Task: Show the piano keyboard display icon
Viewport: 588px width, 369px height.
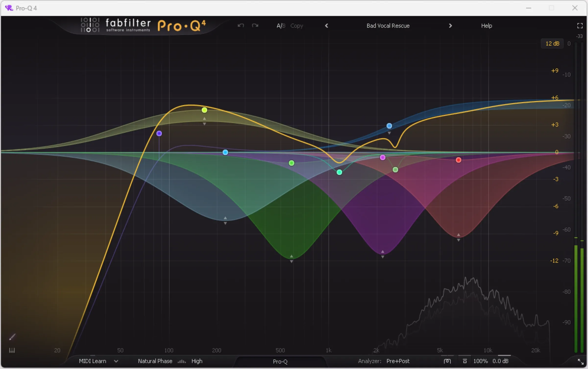Action: click(12, 350)
